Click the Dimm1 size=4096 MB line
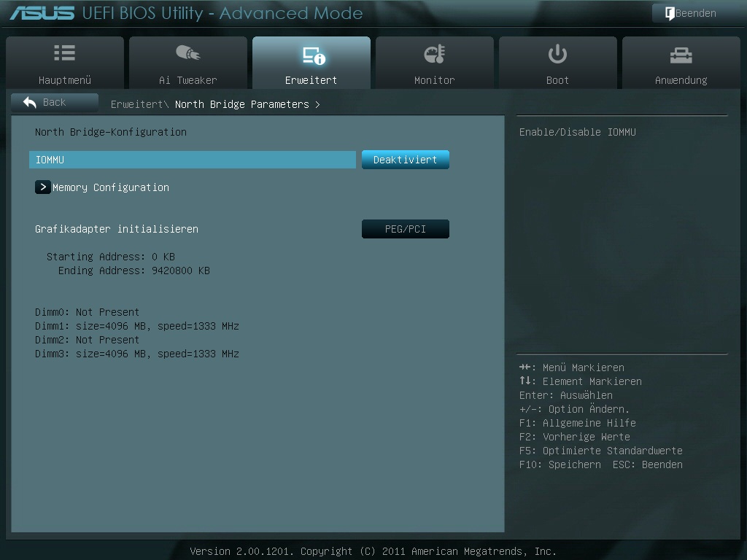The width and height of the screenshot is (747, 560). pyautogui.click(x=136, y=326)
